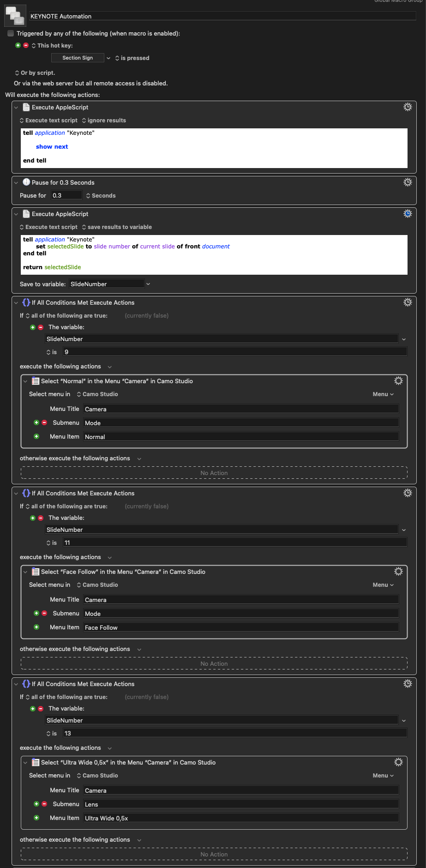Remove the hot key trigger with red minus
This screenshot has width=426, height=868.
(x=26, y=45)
